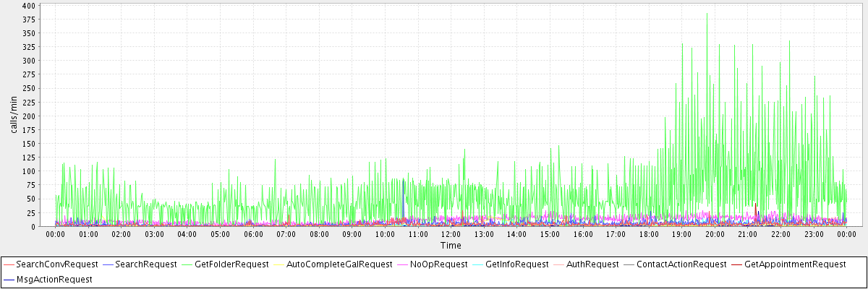Click the Time axis title
The height and width of the screenshot is (289, 868).
451,246
